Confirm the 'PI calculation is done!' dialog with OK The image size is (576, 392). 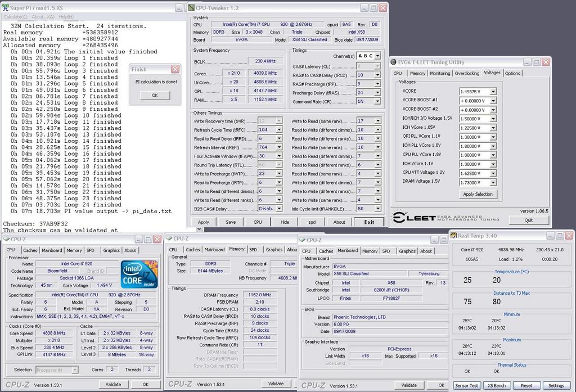[155, 95]
